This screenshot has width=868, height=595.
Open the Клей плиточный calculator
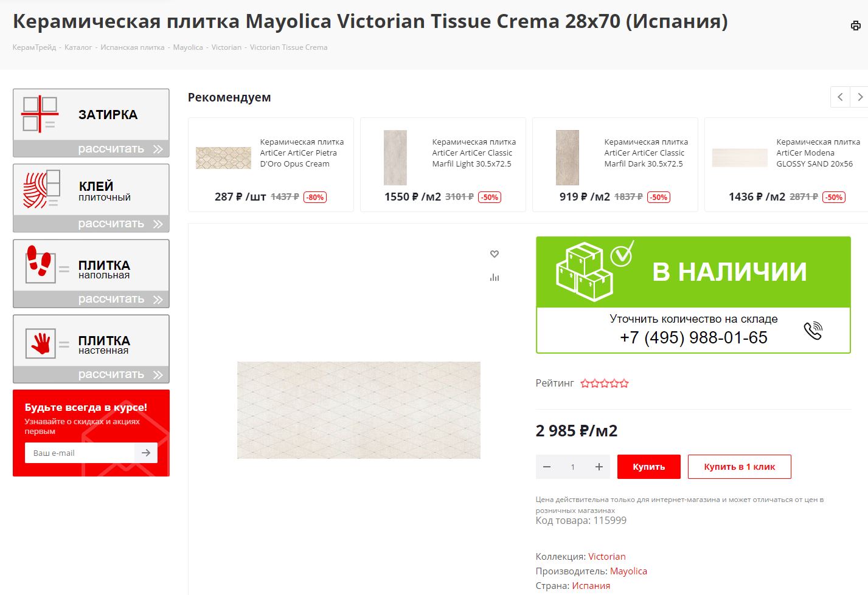coord(91,198)
